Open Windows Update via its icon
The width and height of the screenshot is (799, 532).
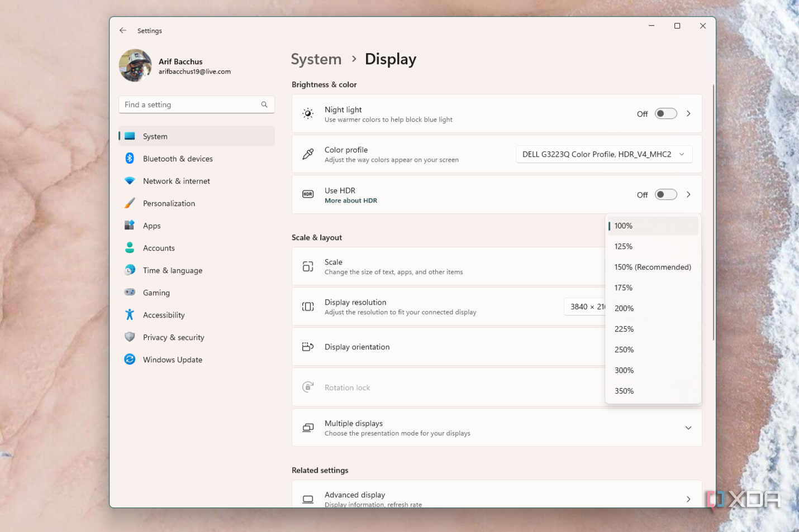(x=130, y=360)
